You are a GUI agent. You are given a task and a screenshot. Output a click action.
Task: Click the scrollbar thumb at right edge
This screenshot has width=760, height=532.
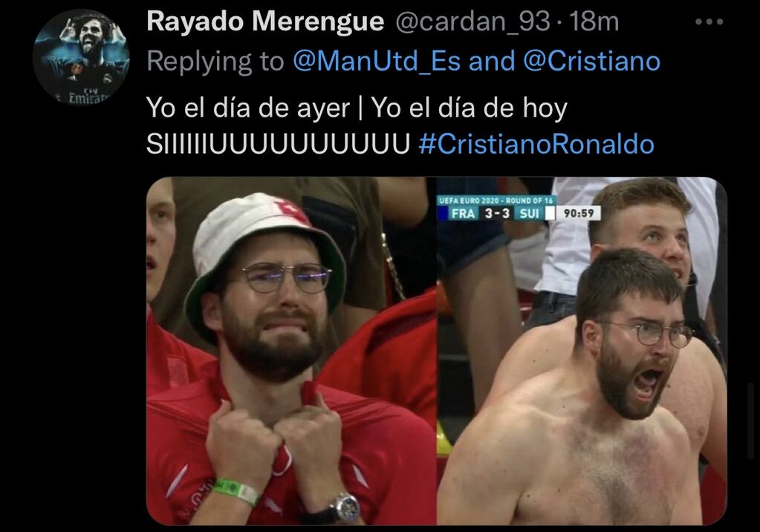point(751,421)
